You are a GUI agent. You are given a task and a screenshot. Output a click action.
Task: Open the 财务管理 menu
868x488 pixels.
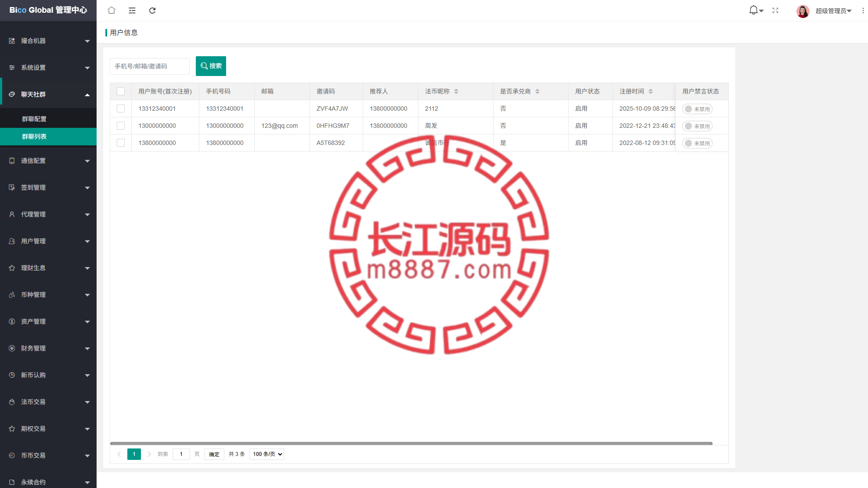coord(48,348)
